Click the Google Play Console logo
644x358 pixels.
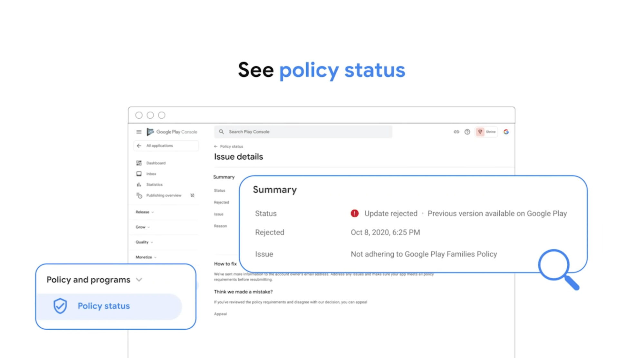pos(172,132)
